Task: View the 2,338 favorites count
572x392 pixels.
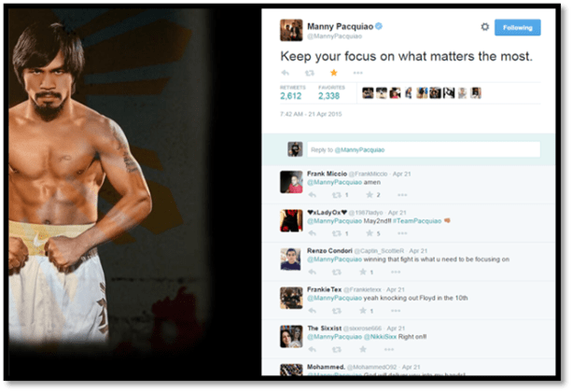Action: pyautogui.click(x=328, y=96)
